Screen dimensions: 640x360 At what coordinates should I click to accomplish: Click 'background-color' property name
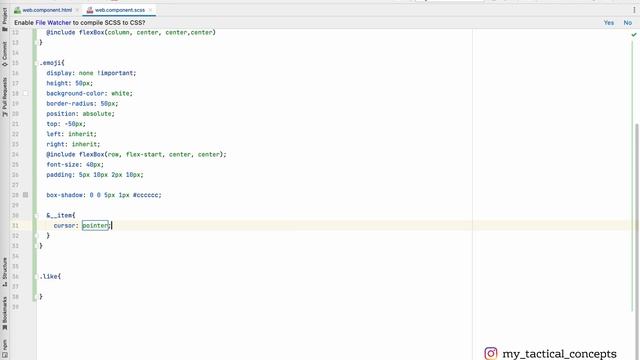pos(75,93)
